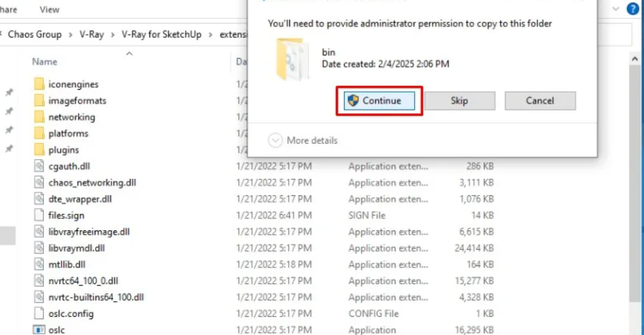Open the View ribbon tab
Image resolution: width=644 pixels, height=335 pixels.
(x=49, y=9)
